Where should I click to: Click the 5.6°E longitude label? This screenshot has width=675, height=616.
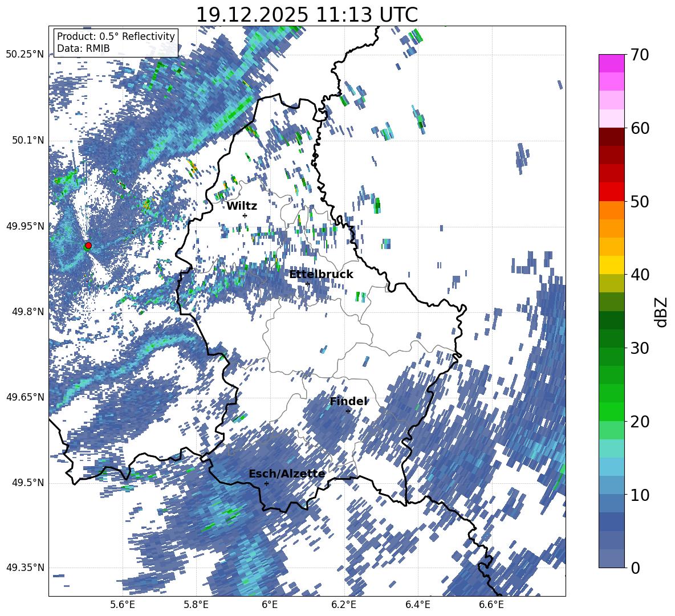(x=123, y=605)
